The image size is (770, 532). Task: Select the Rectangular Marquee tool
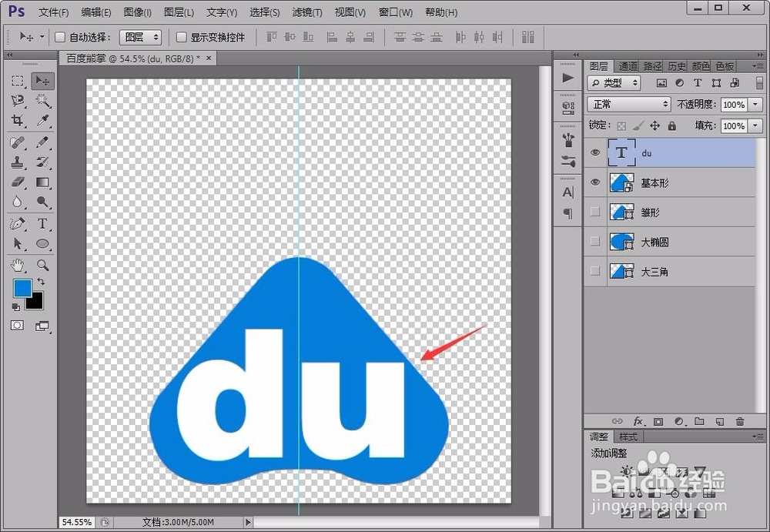18,81
